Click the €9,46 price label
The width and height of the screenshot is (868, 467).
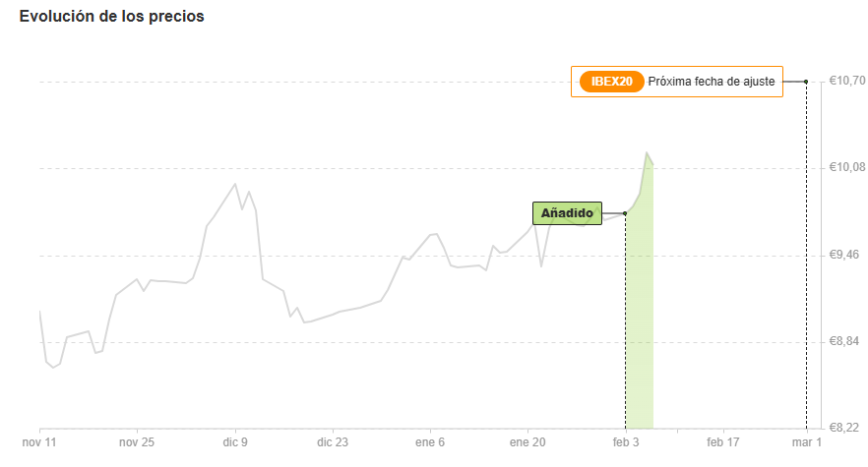pos(844,255)
